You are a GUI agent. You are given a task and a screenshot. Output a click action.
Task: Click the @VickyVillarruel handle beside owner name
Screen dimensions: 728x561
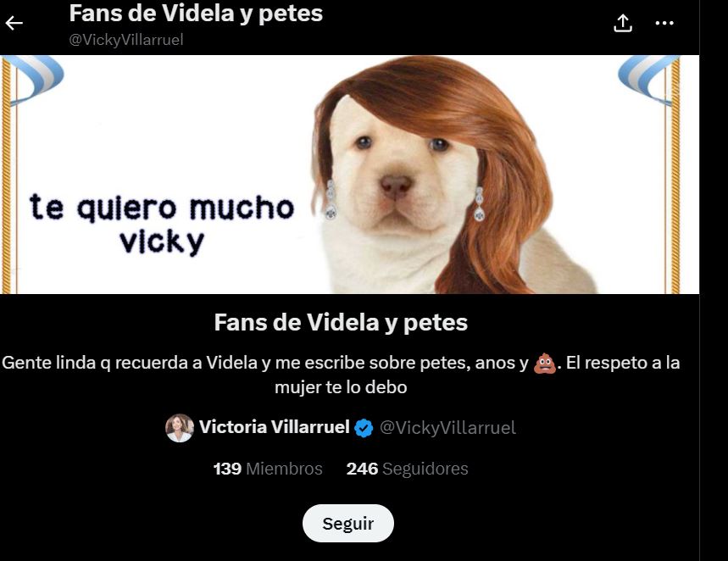point(447,428)
